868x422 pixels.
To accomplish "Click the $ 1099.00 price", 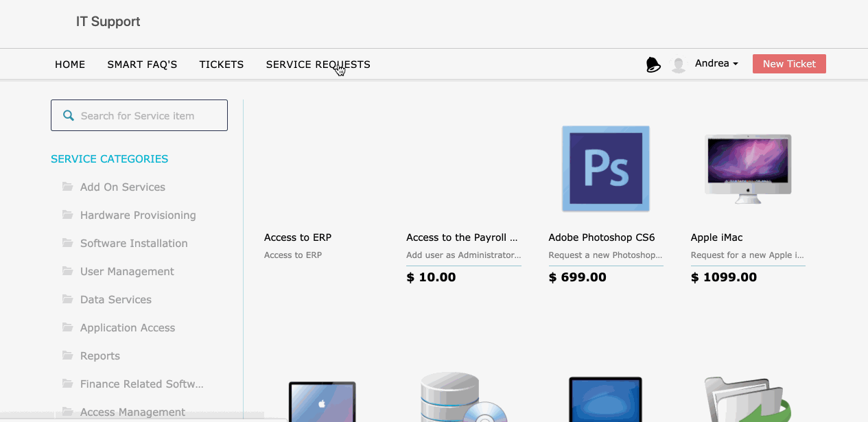I will 724,277.
